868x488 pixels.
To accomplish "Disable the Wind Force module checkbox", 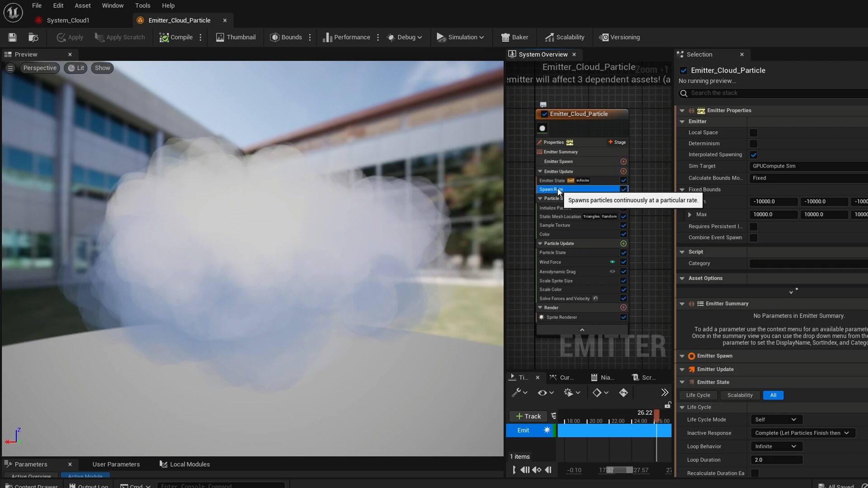I will click(623, 262).
